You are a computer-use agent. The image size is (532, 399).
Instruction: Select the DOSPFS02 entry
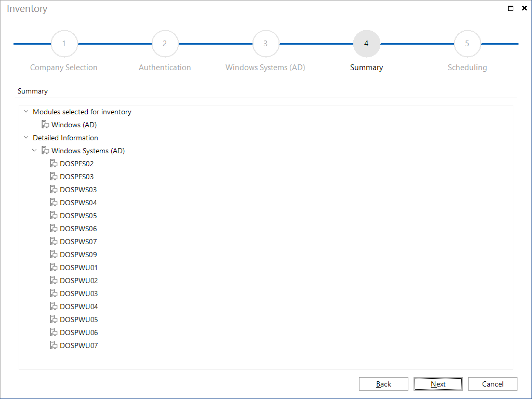coord(77,164)
